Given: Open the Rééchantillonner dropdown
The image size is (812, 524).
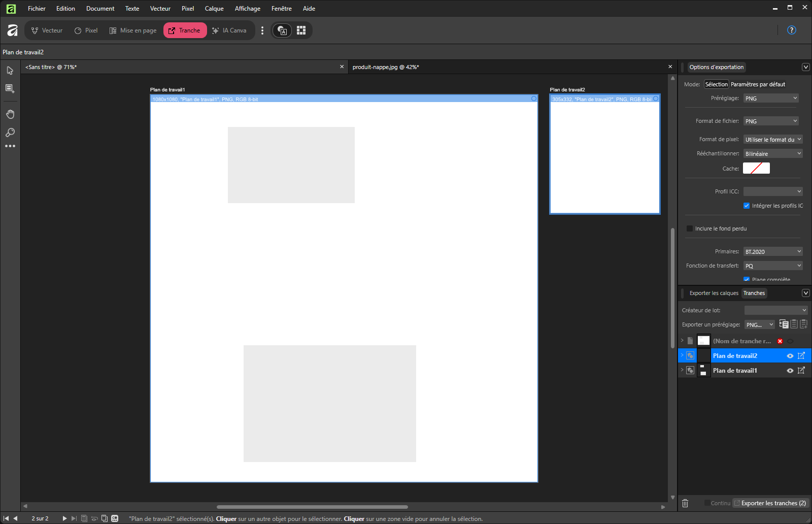Looking at the screenshot, I should coord(773,154).
